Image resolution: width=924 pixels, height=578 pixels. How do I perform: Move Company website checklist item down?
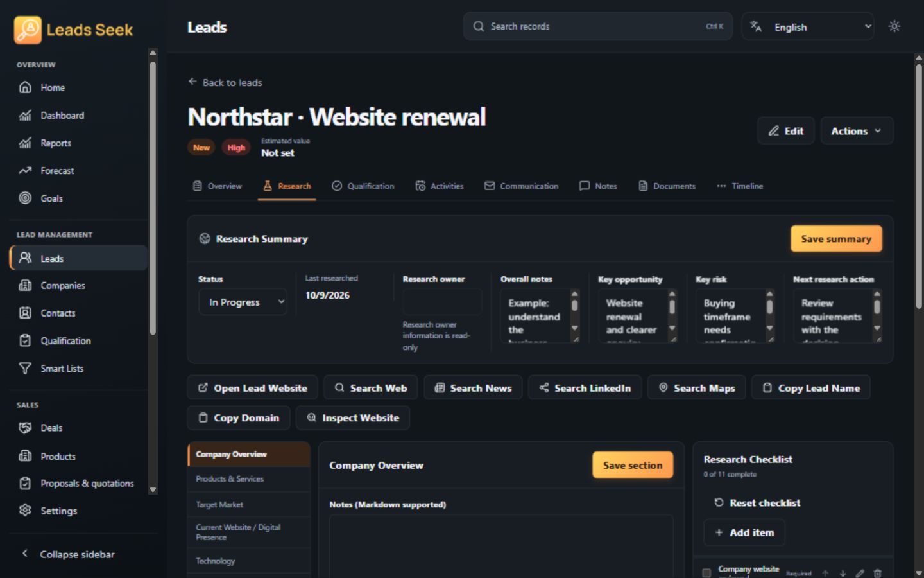pos(843,573)
